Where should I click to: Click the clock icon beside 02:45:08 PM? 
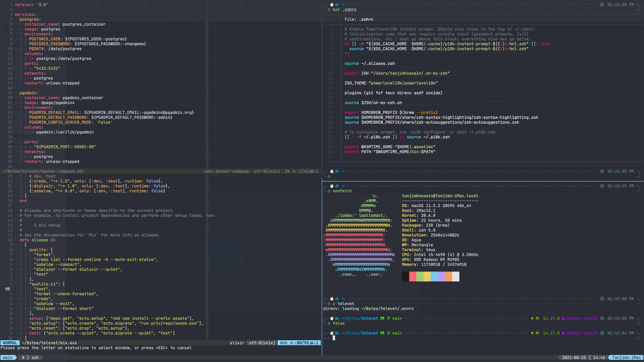coord(602,299)
